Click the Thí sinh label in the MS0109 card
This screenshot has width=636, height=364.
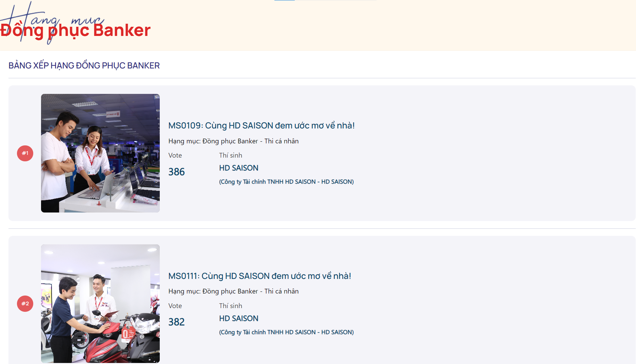click(231, 155)
